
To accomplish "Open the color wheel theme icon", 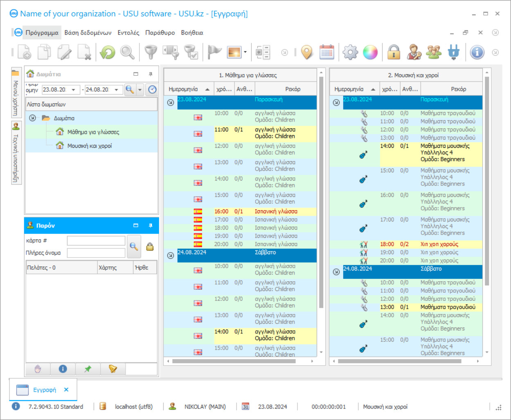I will (x=370, y=52).
